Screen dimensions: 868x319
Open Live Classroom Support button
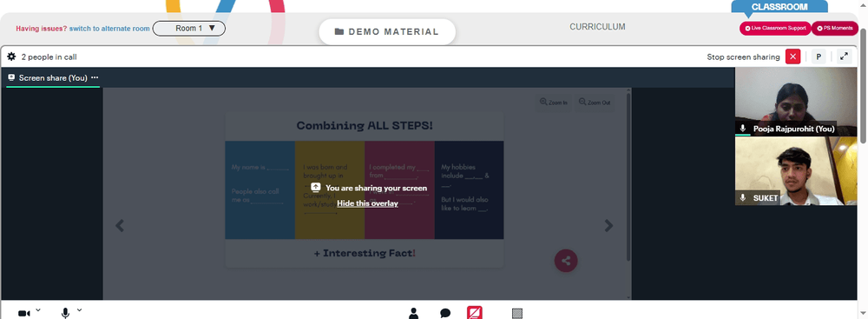(x=775, y=28)
